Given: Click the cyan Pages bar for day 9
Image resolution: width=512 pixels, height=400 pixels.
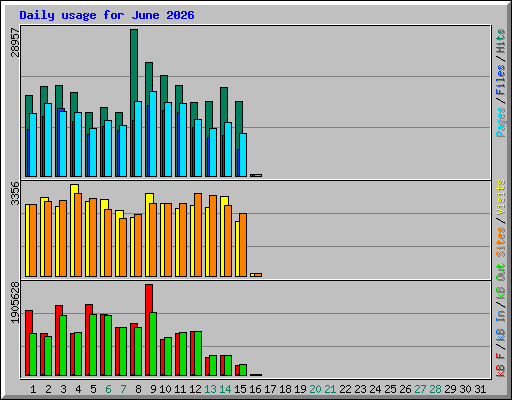Looking at the screenshot, I should click(153, 134).
